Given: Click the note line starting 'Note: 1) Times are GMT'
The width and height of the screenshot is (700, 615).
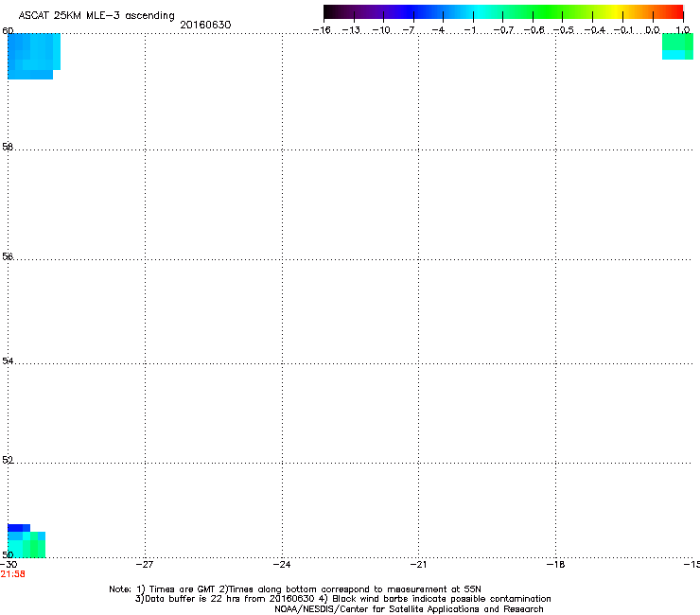Looking at the screenshot, I should click(x=295, y=589).
